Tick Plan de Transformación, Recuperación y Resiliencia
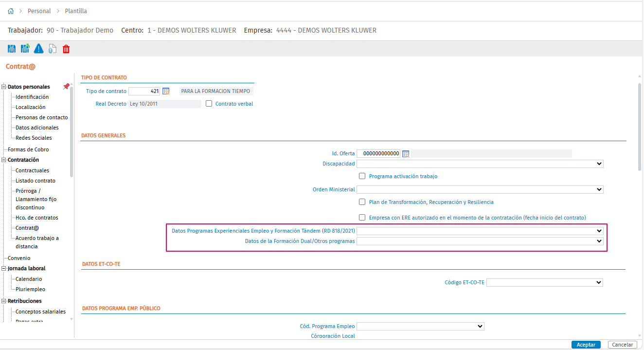This screenshot has height=350, width=644. pyautogui.click(x=362, y=202)
